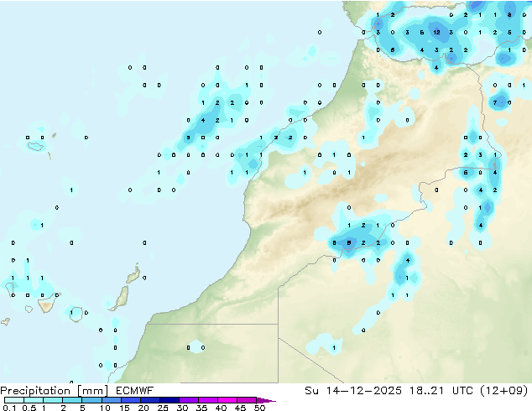Viewport: 532px width, 411px height.
Task: Click the "12" precipitation value on the map
Action: [x=436, y=32]
